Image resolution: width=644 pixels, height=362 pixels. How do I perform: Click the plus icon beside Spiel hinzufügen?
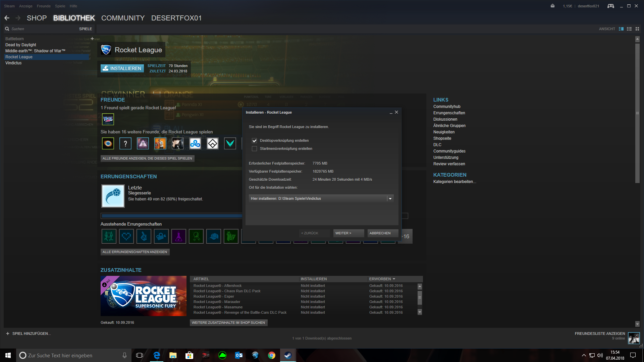(8, 334)
